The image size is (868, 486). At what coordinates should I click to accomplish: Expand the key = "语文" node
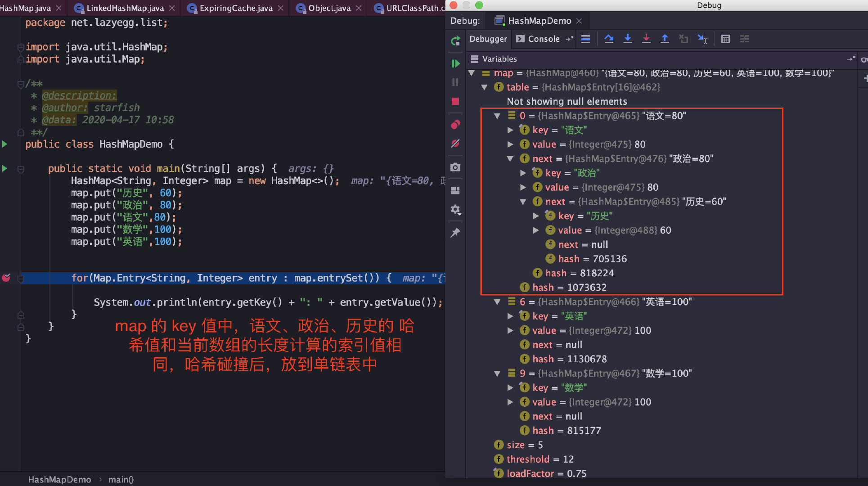(x=510, y=130)
